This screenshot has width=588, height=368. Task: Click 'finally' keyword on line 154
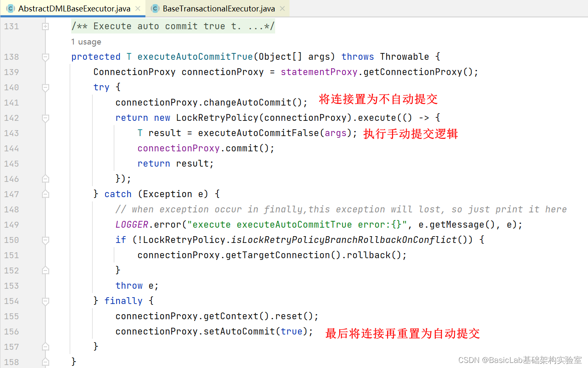coord(123,301)
